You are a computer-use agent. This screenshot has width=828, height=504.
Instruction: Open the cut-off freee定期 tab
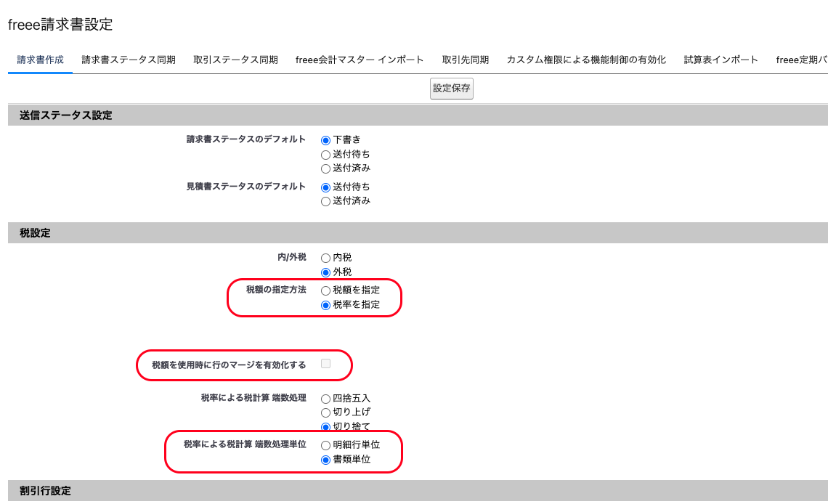[800, 60]
